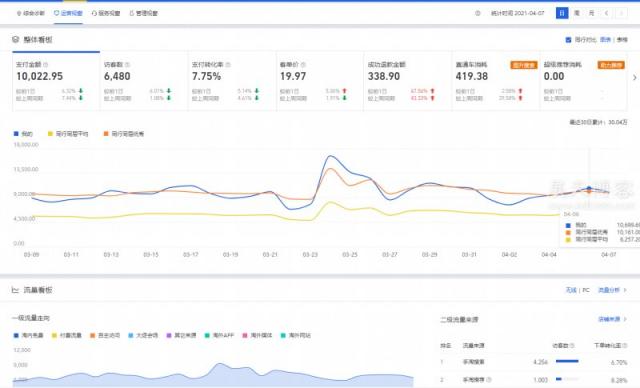Click the 流量看板 chart icon
The width and height of the screenshot is (640, 388).
pyautogui.click(x=16, y=290)
